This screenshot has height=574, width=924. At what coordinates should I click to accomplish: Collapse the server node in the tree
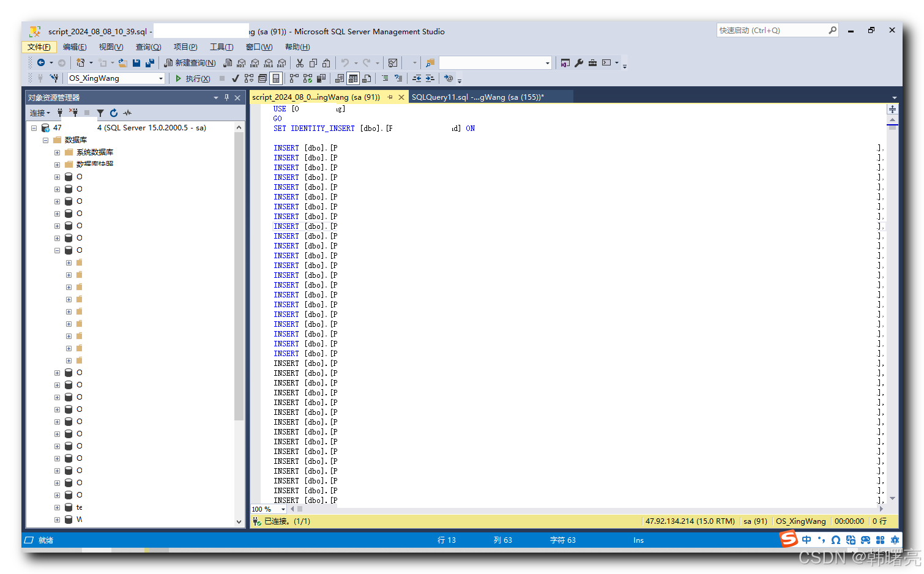point(34,128)
